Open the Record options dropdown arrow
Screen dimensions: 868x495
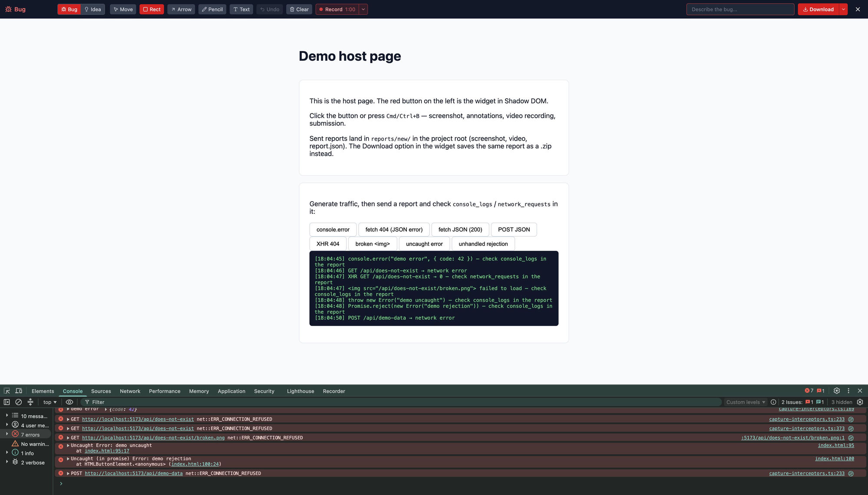363,9
